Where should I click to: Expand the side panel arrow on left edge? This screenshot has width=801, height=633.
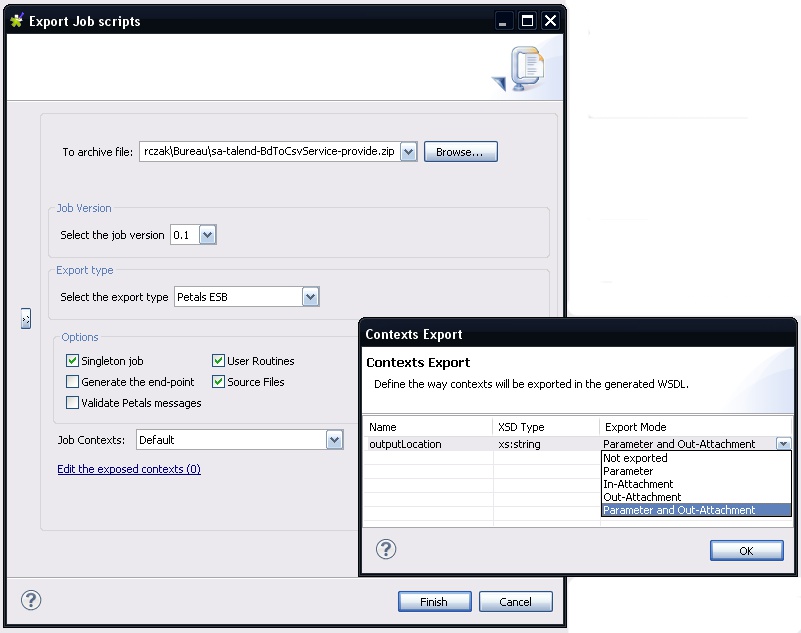[x=26, y=318]
